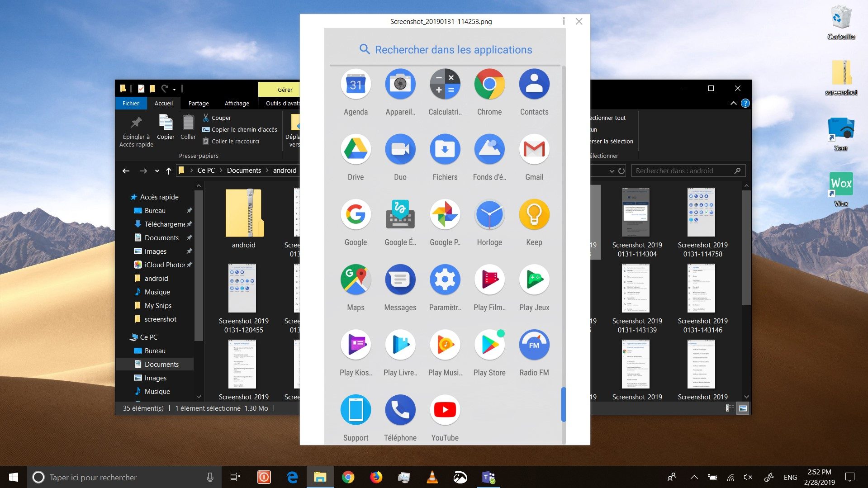868x488 pixels.
Task: Open the Fonds d'écran wallpaper icon
Action: [x=489, y=149]
